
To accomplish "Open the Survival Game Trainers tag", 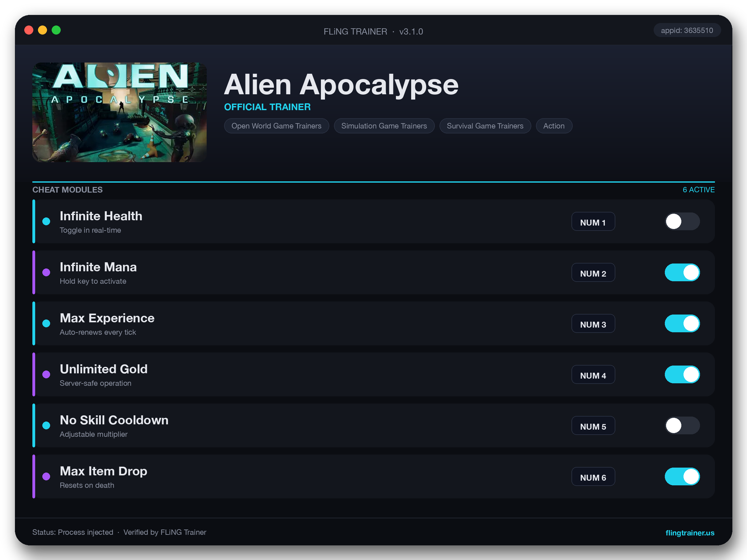I will pos(485,126).
